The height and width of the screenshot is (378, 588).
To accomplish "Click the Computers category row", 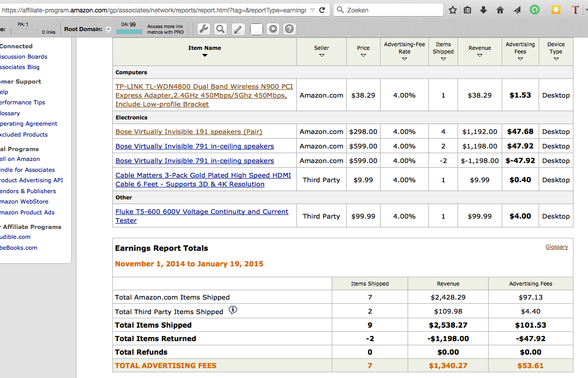I will (343, 72).
